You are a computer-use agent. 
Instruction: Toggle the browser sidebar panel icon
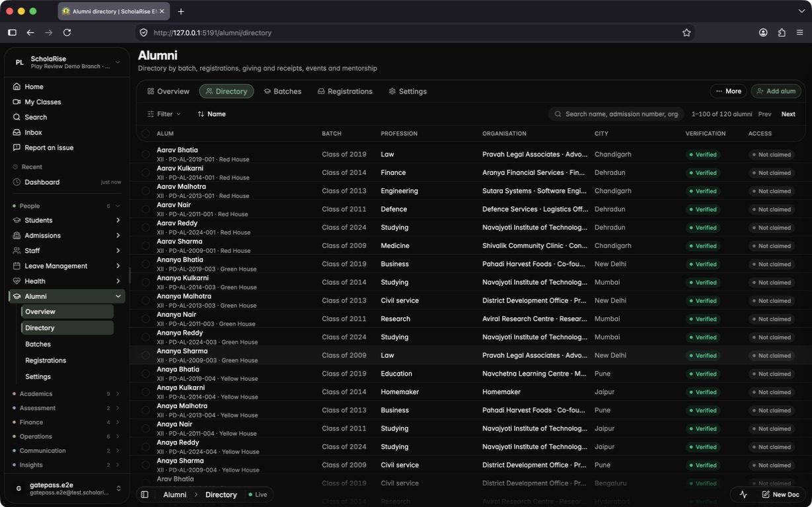(x=12, y=32)
